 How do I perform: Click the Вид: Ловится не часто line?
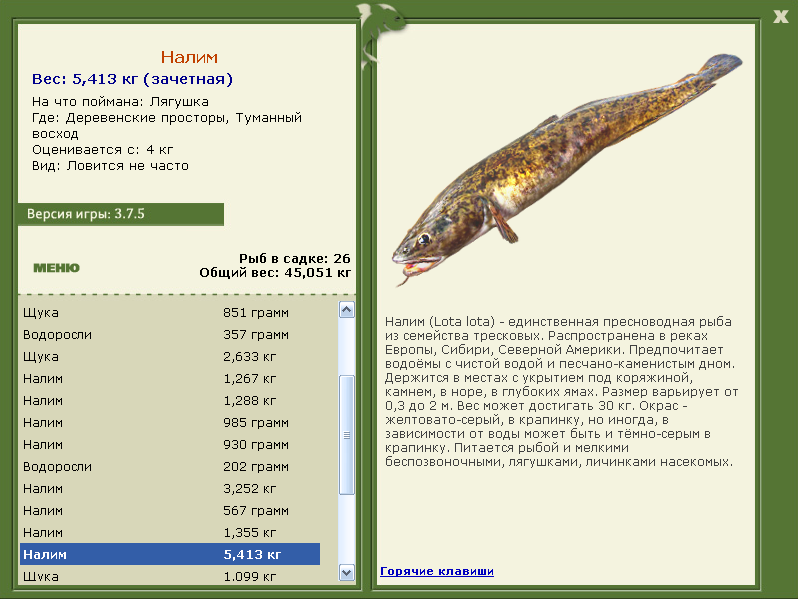(x=110, y=166)
